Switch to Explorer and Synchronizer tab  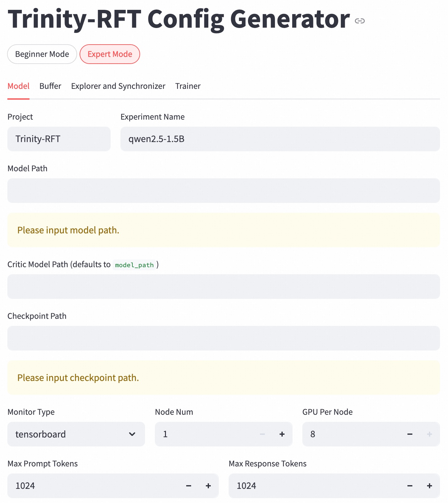[x=118, y=86]
